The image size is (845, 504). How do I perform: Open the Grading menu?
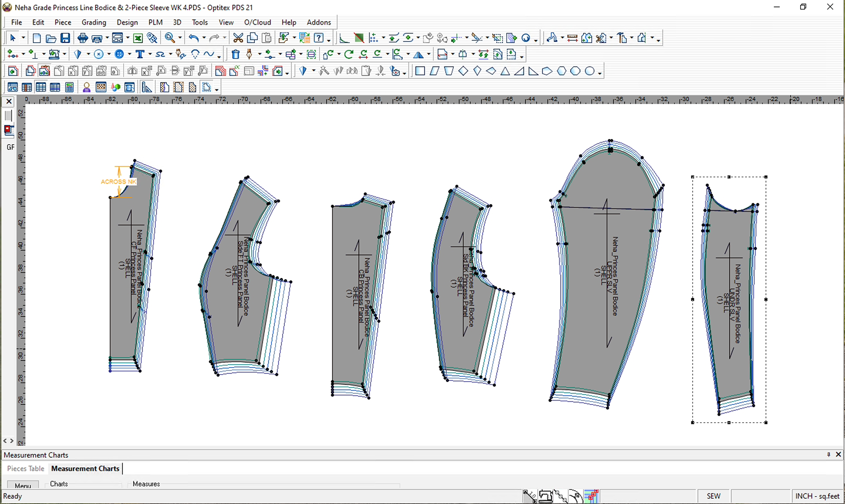pyautogui.click(x=94, y=22)
